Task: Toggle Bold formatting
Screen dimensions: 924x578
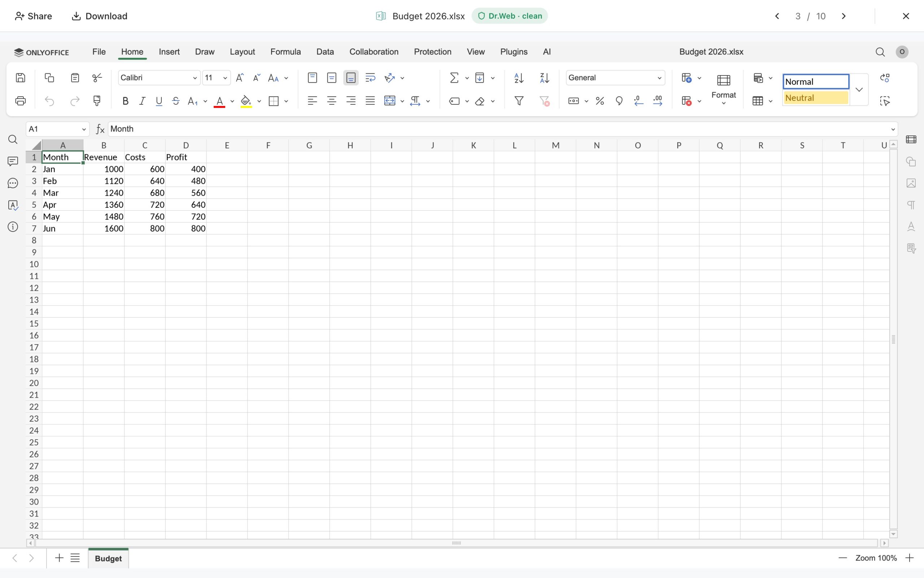Action: pyautogui.click(x=125, y=101)
